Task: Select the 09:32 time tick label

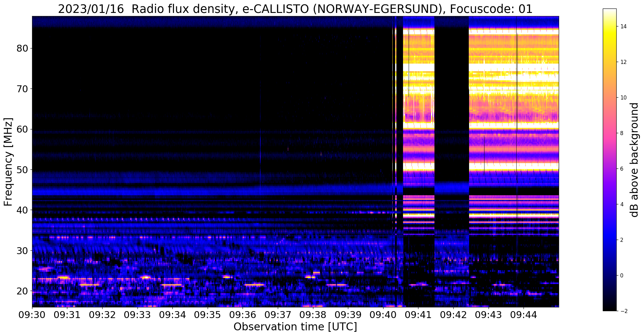Action: pyautogui.click(x=102, y=315)
